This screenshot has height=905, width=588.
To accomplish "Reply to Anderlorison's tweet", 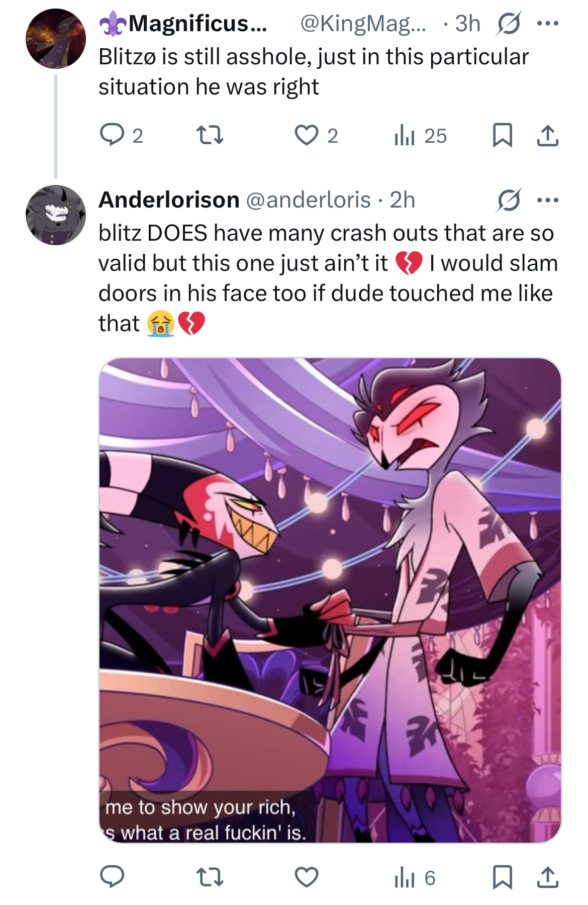I will pos(112,877).
